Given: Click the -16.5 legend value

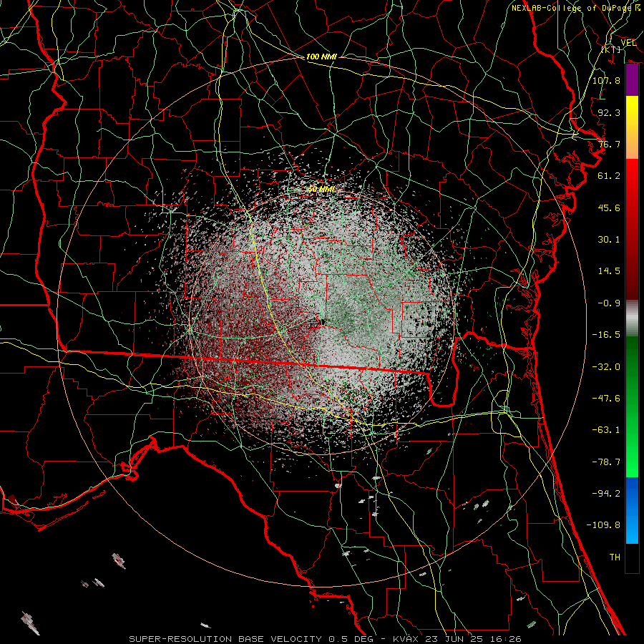Looking at the screenshot, I should coord(607,335).
